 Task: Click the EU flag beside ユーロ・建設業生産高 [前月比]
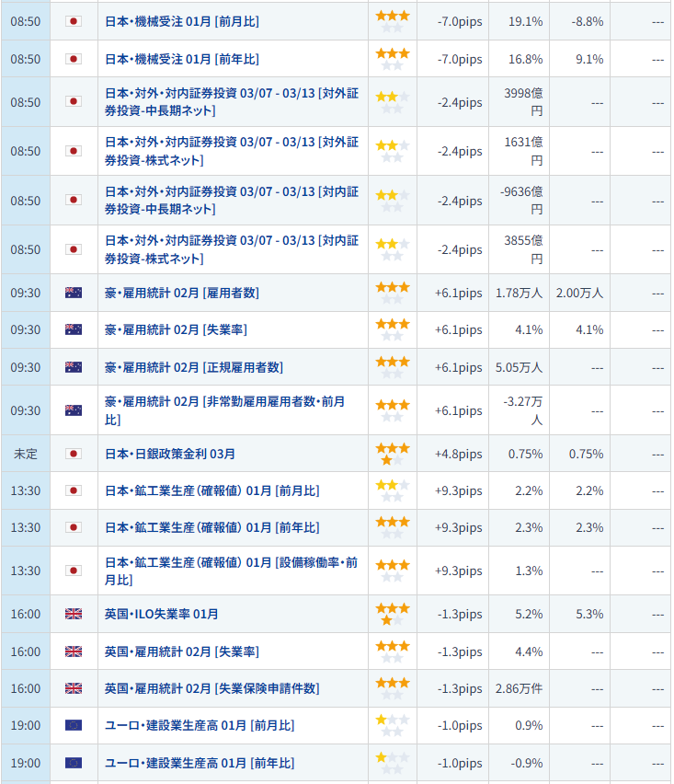74,725
